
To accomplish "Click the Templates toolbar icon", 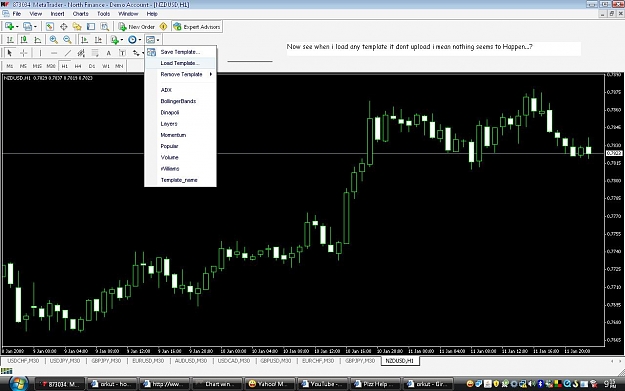I will [x=150, y=39].
